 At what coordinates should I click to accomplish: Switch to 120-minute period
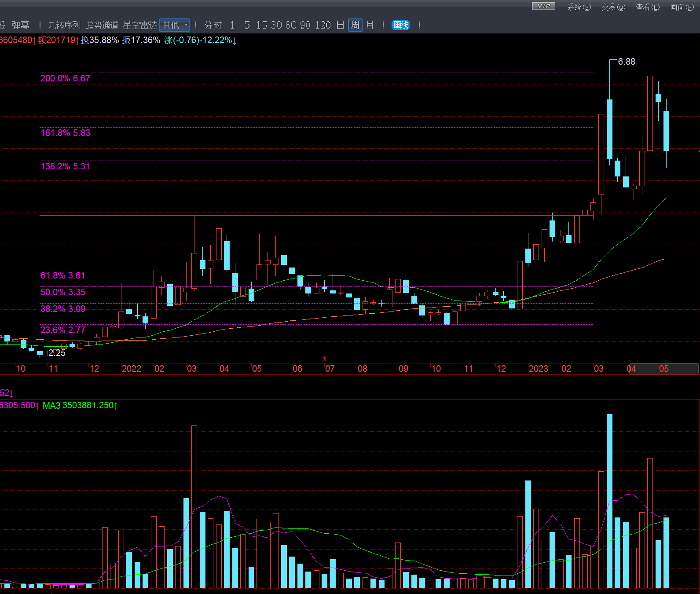coord(323,25)
